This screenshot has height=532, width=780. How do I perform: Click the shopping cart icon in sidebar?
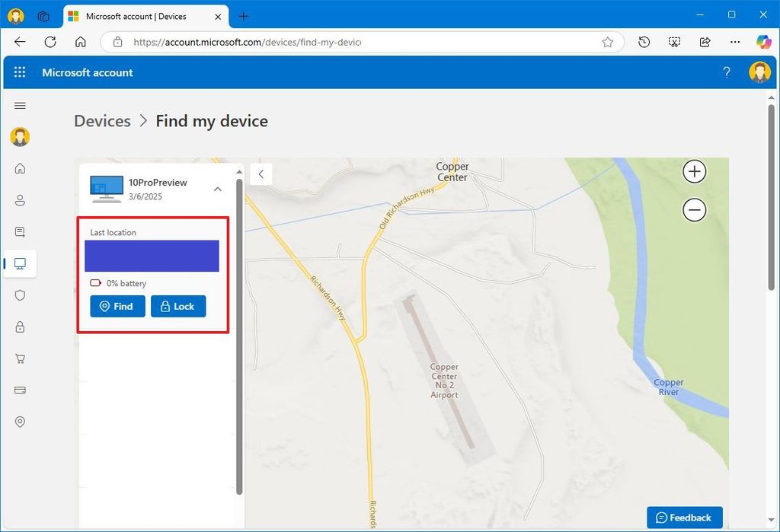click(20, 358)
